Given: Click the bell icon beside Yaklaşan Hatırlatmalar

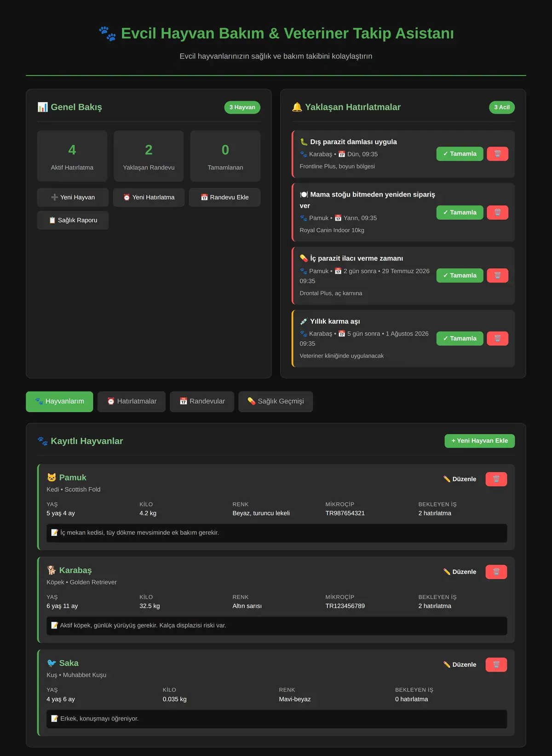Looking at the screenshot, I should 297,107.
